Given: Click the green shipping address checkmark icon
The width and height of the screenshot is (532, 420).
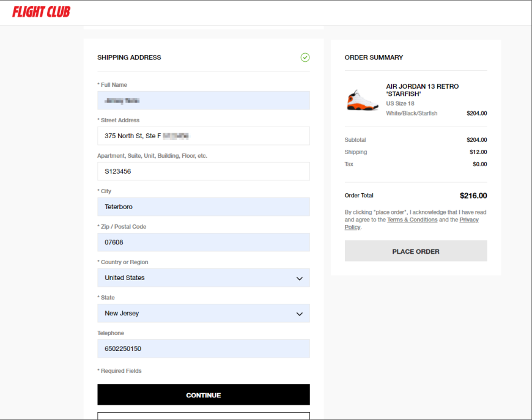Looking at the screenshot, I should pyautogui.click(x=305, y=57).
